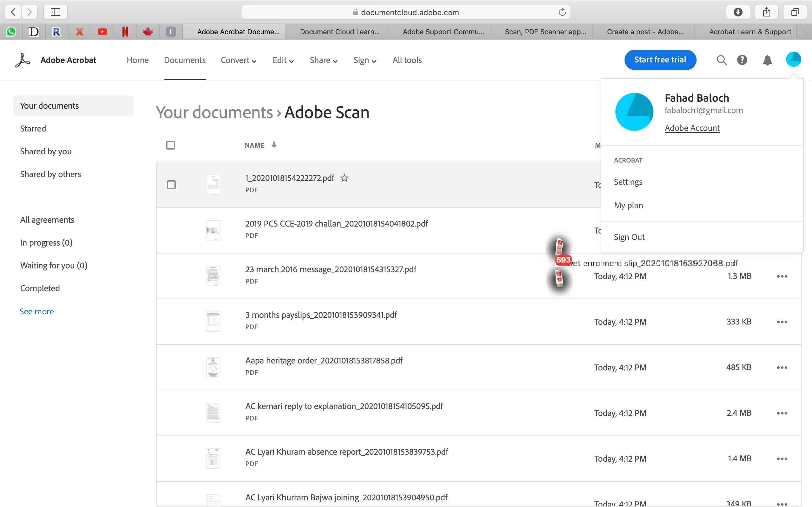The height and width of the screenshot is (507, 812).
Task: Star the 1_20201018154222272.pdf file
Action: (x=344, y=178)
